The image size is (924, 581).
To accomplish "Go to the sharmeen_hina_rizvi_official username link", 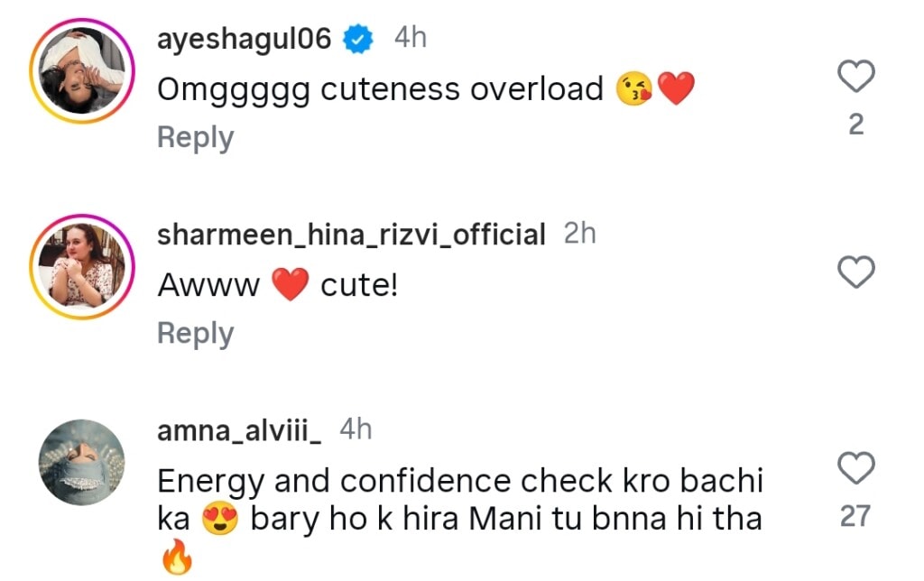I will click(x=351, y=235).
